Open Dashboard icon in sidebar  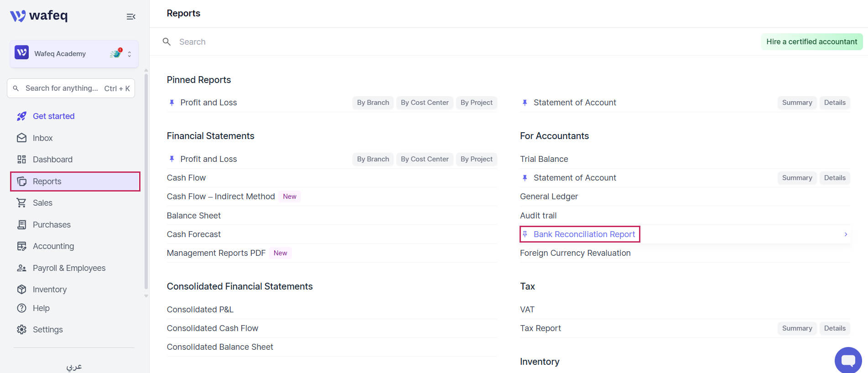pos(21,160)
